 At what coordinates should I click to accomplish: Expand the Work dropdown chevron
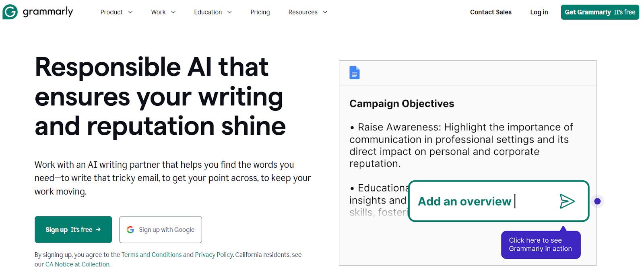[173, 12]
